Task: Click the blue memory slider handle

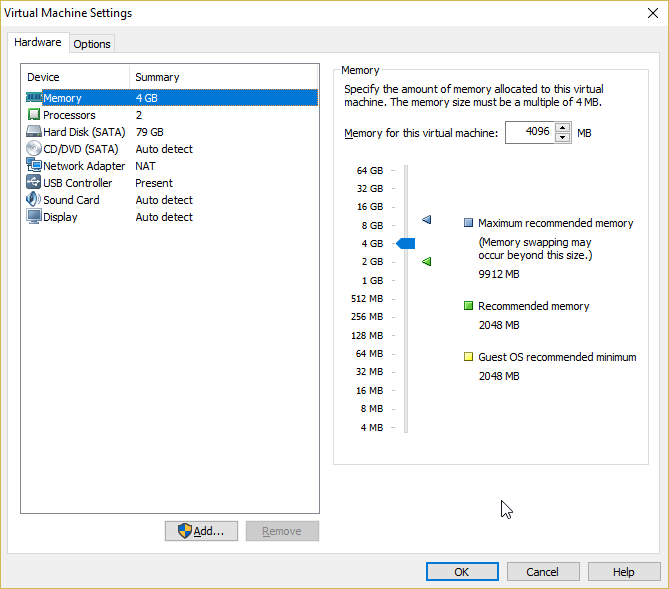Action: point(405,243)
